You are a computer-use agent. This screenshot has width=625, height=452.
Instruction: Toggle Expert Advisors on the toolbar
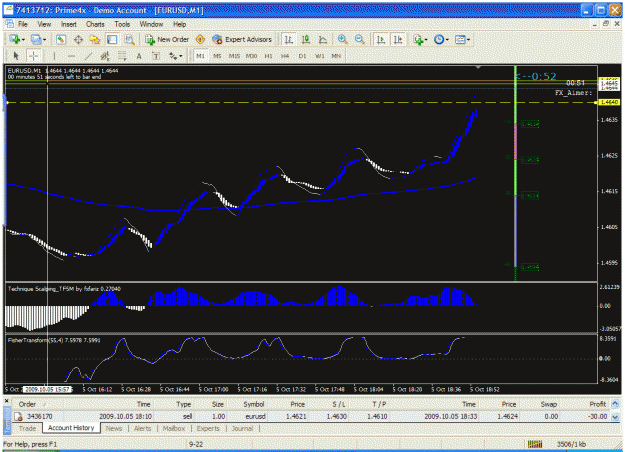click(x=242, y=39)
